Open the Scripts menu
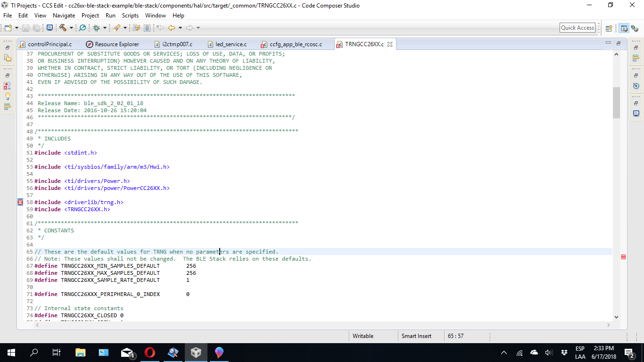 click(x=130, y=16)
